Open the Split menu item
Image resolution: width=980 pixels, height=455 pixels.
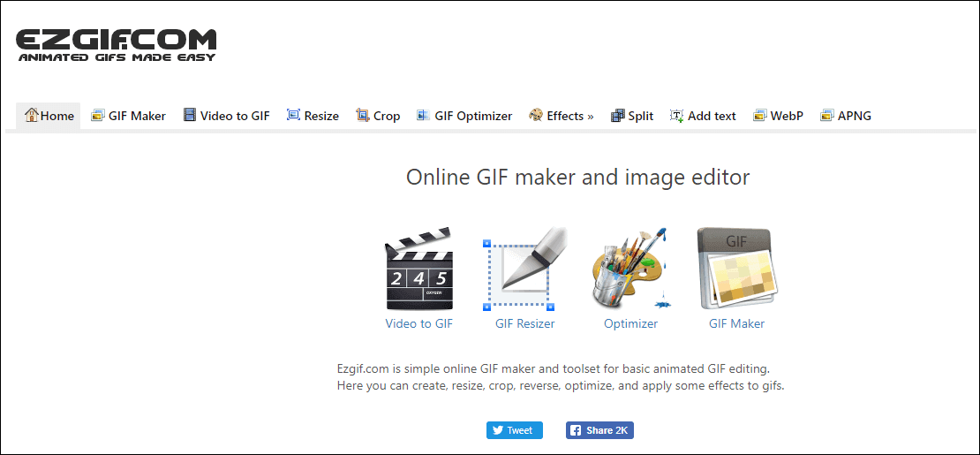click(x=633, y=116)
